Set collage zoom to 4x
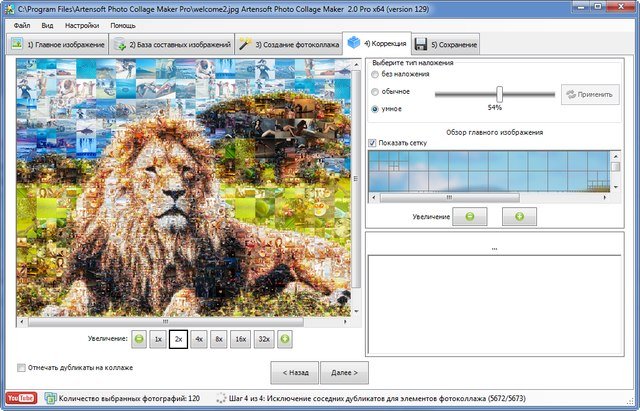The width and height of the screenshot is (640, 411). pyautogui.click(x=199, y=339)
